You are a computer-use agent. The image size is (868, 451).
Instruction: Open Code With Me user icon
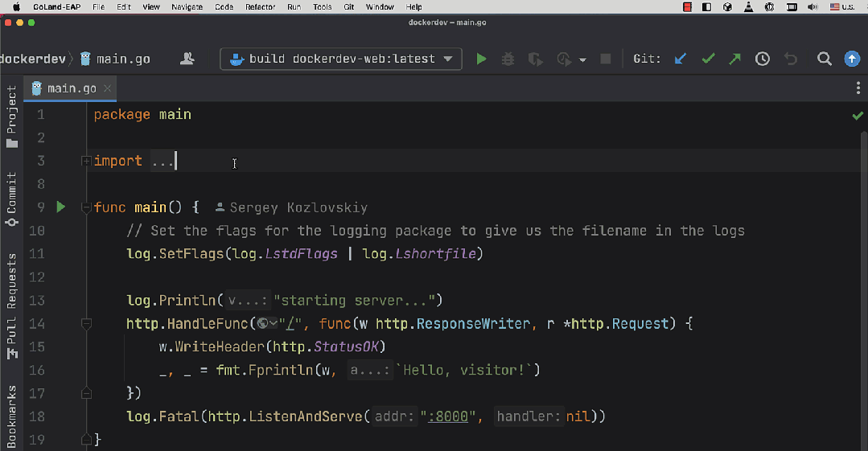point(187,59)
